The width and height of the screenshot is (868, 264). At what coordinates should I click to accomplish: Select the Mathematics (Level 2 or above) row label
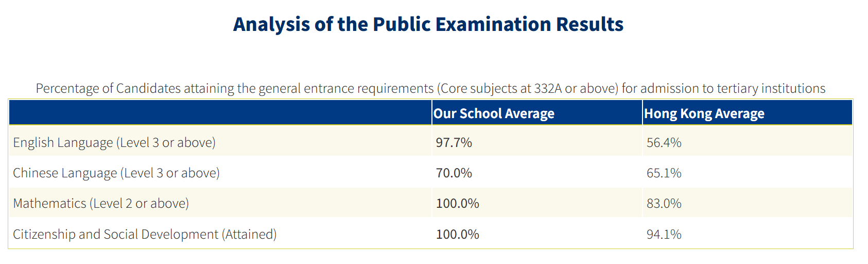(101, 203)
